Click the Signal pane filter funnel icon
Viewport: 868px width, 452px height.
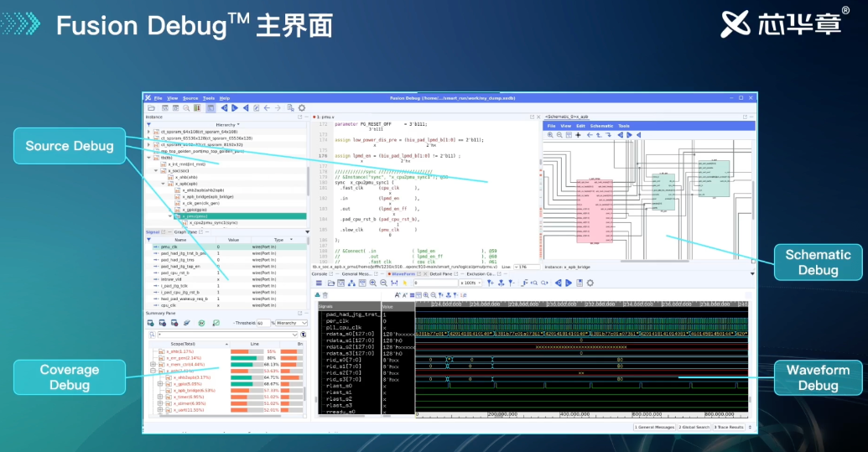click(148, 240)
